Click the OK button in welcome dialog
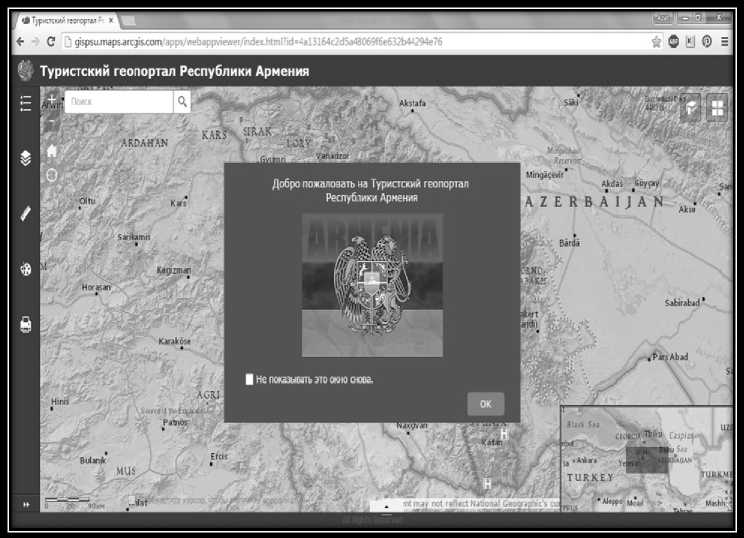744x538 pixels. point(485,404)
